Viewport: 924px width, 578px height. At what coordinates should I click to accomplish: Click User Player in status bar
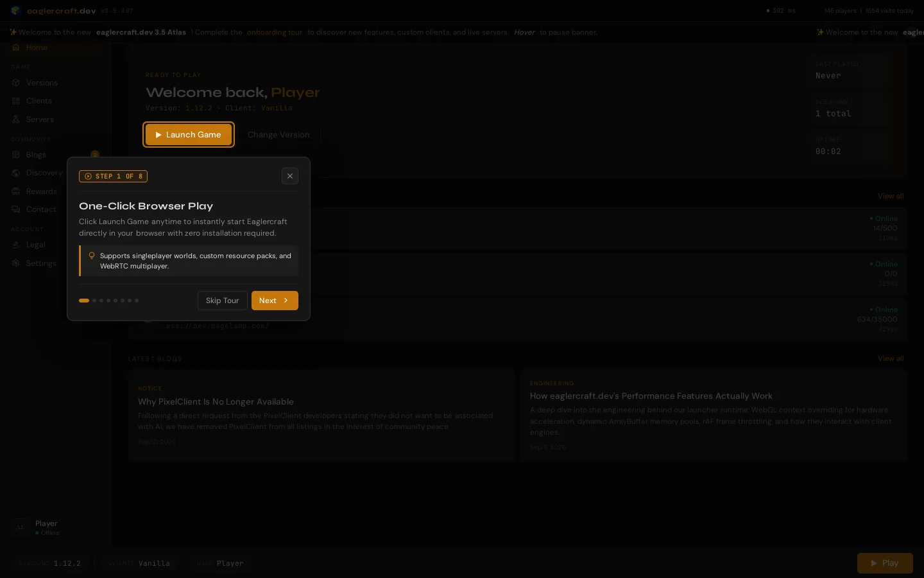[x=221, y=563]
